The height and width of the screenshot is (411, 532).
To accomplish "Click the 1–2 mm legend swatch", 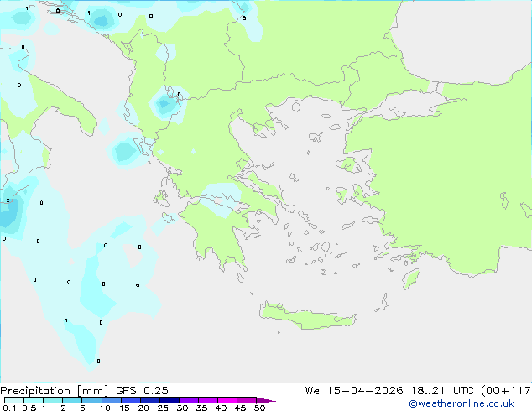I will (53, 400).
